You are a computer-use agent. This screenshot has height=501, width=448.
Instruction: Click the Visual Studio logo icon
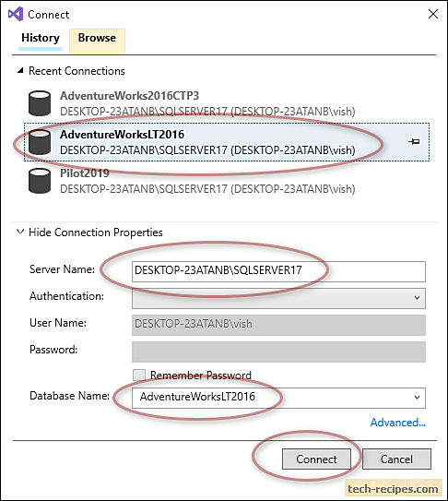[16, 14]
